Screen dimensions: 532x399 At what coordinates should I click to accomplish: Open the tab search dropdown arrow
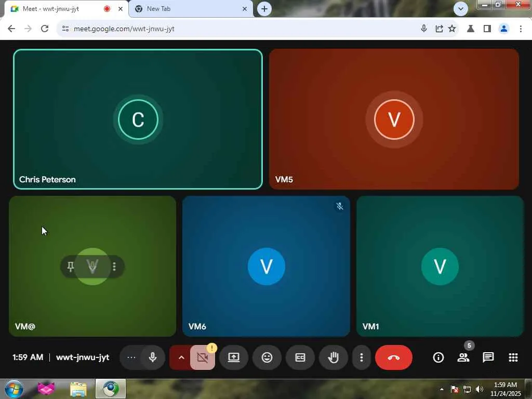(460, 9)
